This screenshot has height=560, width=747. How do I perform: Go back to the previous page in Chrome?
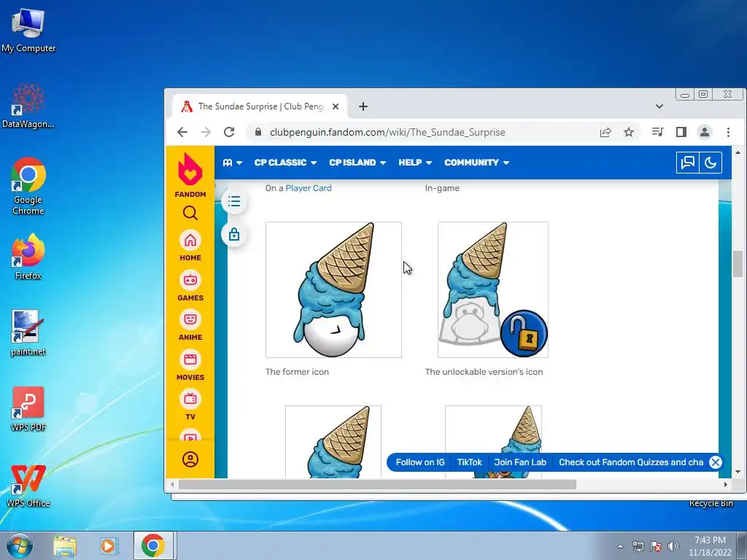click(182, 132)
